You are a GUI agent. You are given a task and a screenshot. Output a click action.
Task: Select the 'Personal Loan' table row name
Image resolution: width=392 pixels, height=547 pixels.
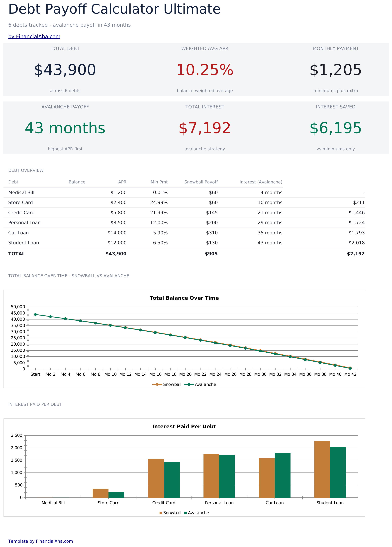click(24, 223)
